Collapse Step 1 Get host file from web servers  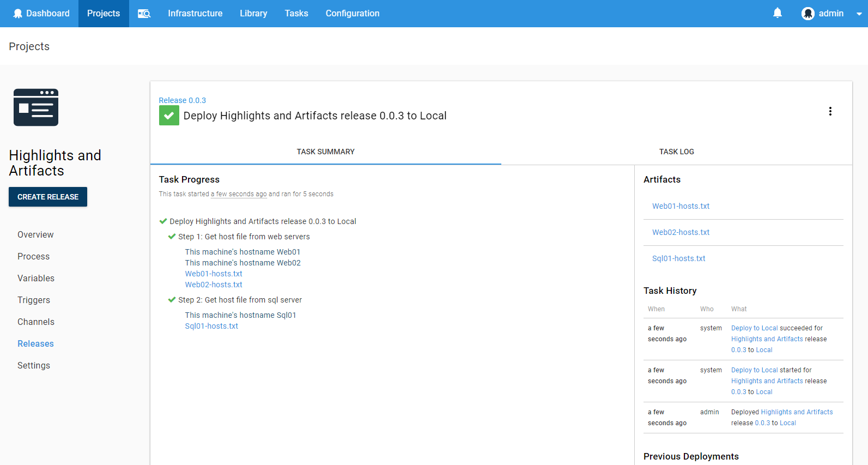click(243, 237)
